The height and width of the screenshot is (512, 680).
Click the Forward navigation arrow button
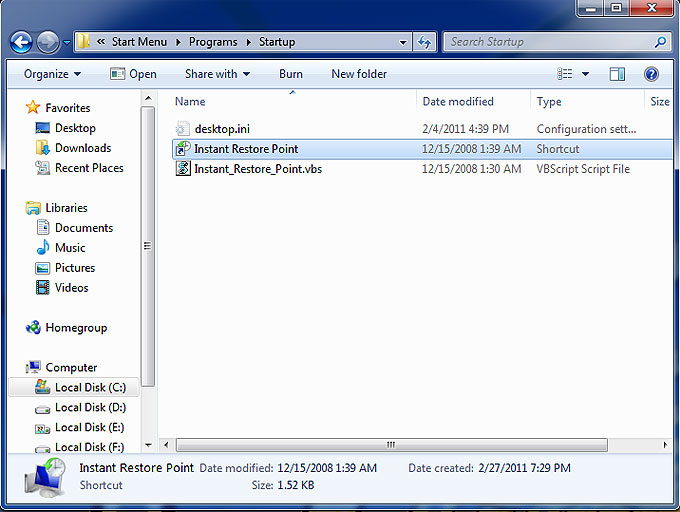pyautogui.click(x=47, y=42)
